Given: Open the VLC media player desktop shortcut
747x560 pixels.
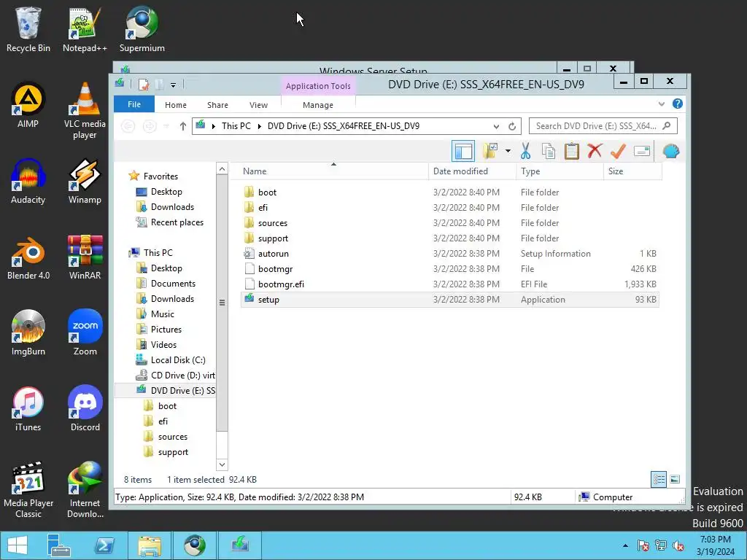Looking at the screenshot, I should 85,111.
